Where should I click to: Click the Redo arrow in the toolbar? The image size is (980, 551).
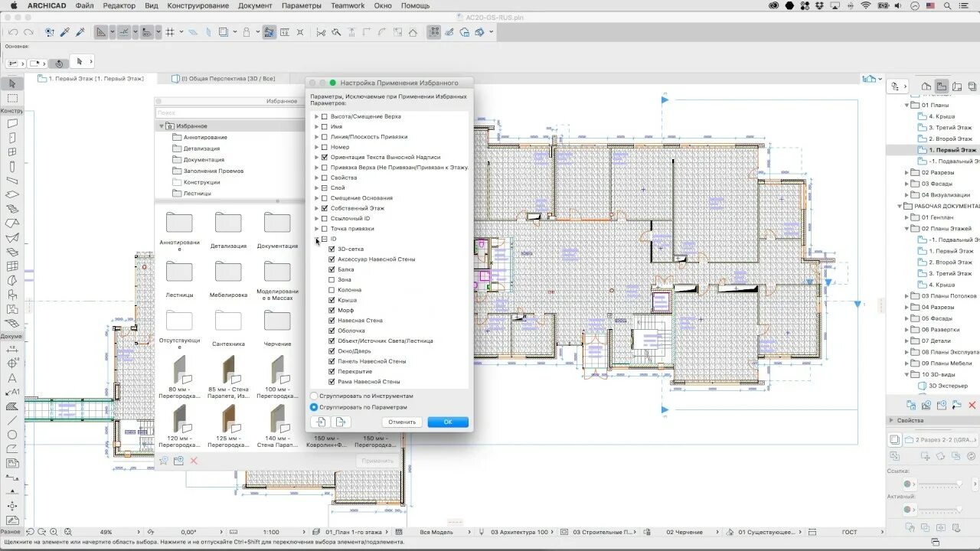tap(28, 32)
